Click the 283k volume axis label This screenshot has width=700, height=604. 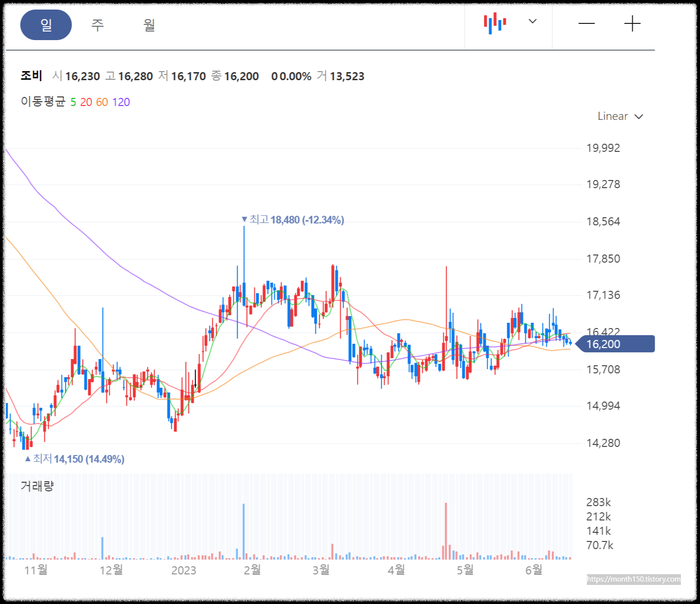[x=598, y=502]
